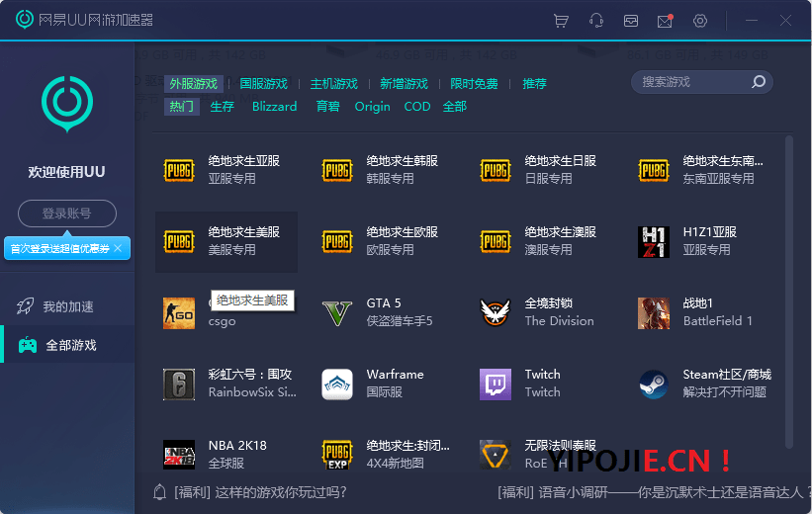812x514 pixels.
Task: Open the settings gear icon
Action: [x=700, y=21]
